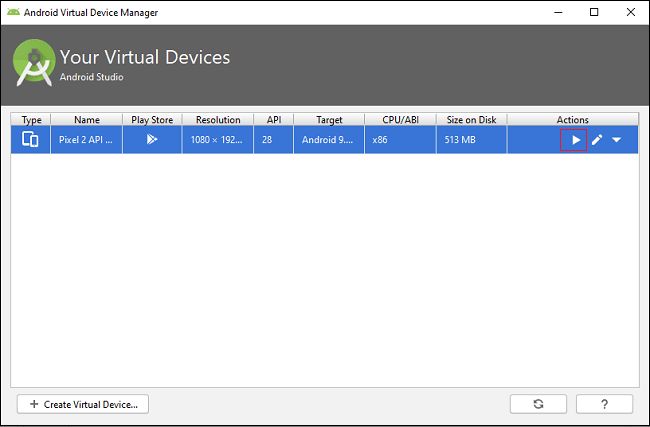Screen dimensions: 650x427
Task: Minimize the AVD Manager window
Action: [558, 12]
